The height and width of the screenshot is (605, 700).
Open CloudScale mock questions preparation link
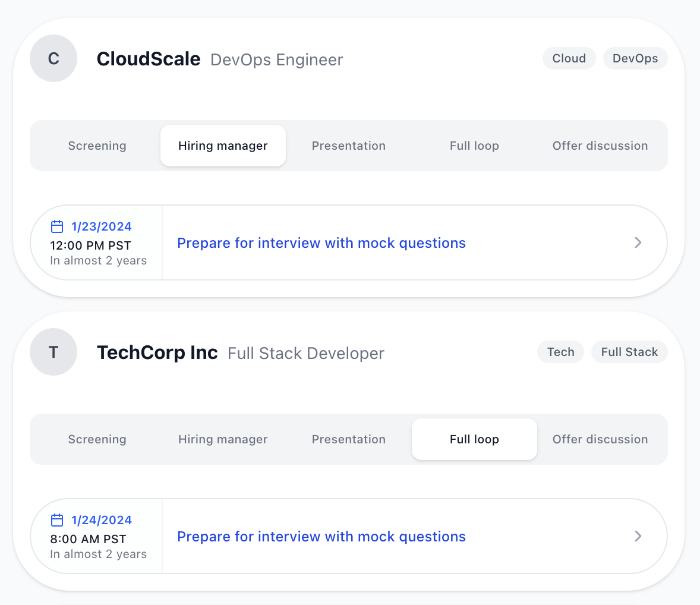click(321, 242)
